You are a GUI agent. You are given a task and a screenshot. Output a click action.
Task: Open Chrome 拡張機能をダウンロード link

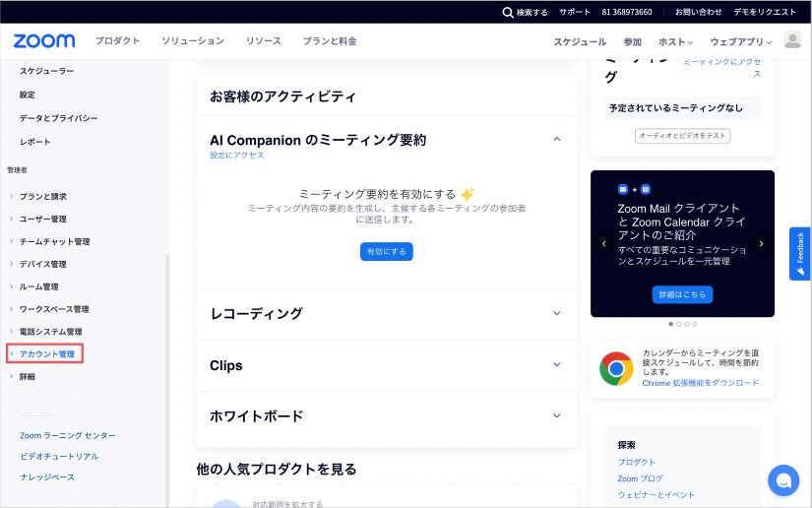[700, 383]
